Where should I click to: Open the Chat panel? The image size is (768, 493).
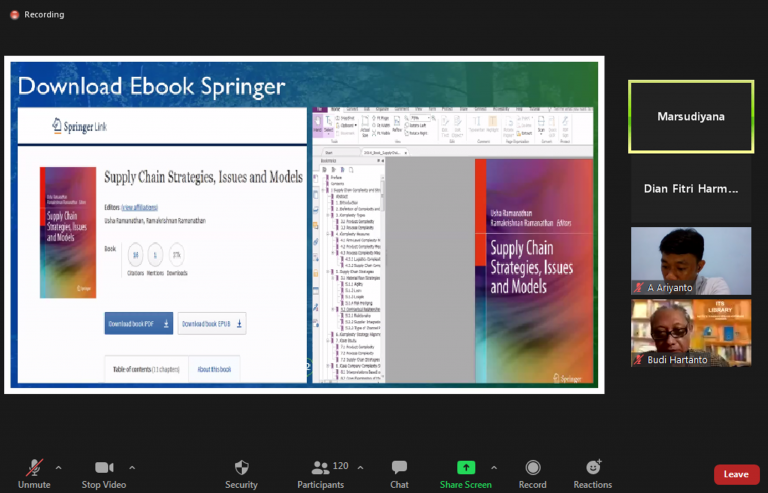point(399,467)
